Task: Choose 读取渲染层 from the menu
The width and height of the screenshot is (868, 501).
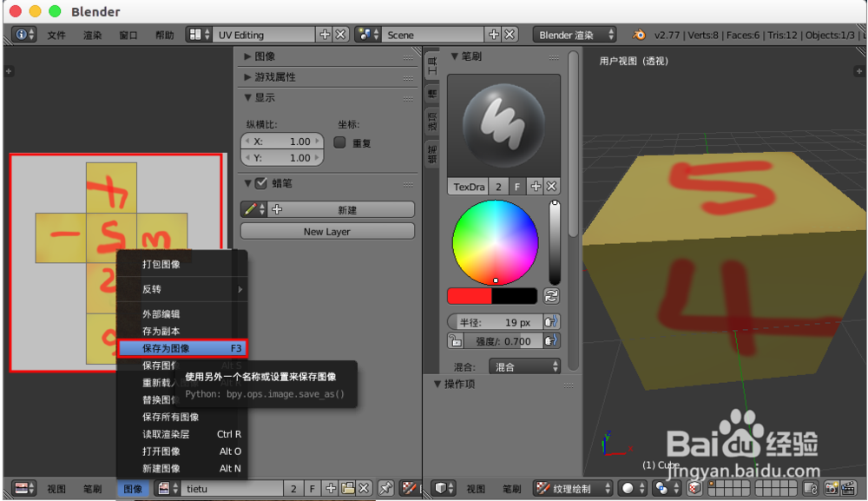Action: pos(182,434)
